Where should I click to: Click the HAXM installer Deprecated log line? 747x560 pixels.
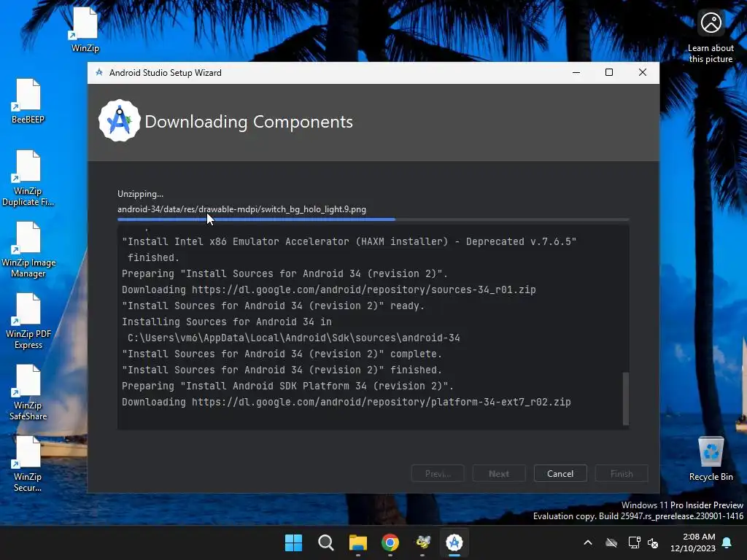point(349,241)
